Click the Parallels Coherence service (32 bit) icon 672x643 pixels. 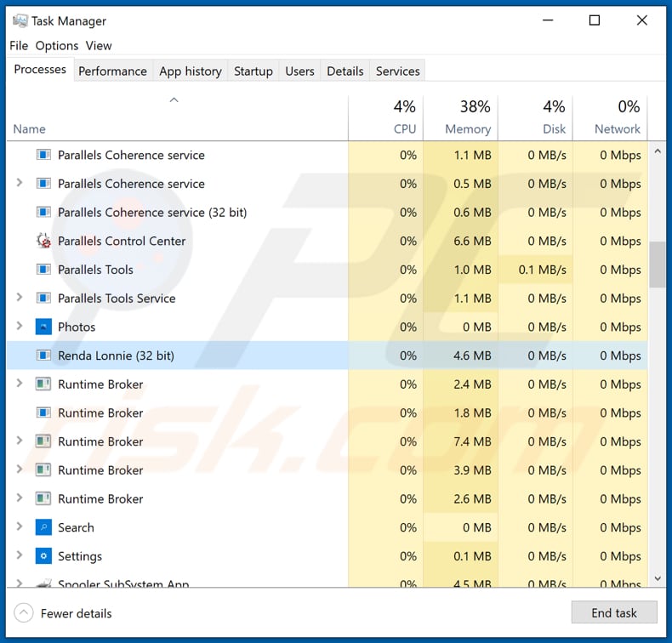(43, 212)
